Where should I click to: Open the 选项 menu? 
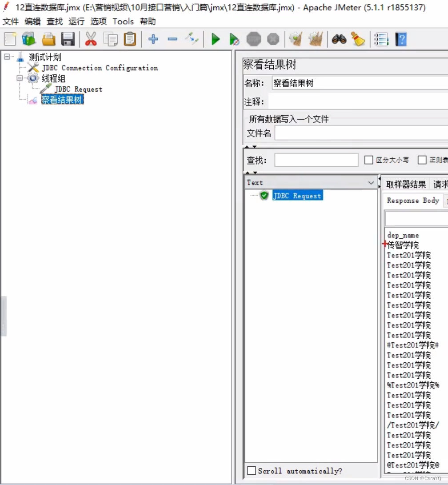tap(98, 21)
